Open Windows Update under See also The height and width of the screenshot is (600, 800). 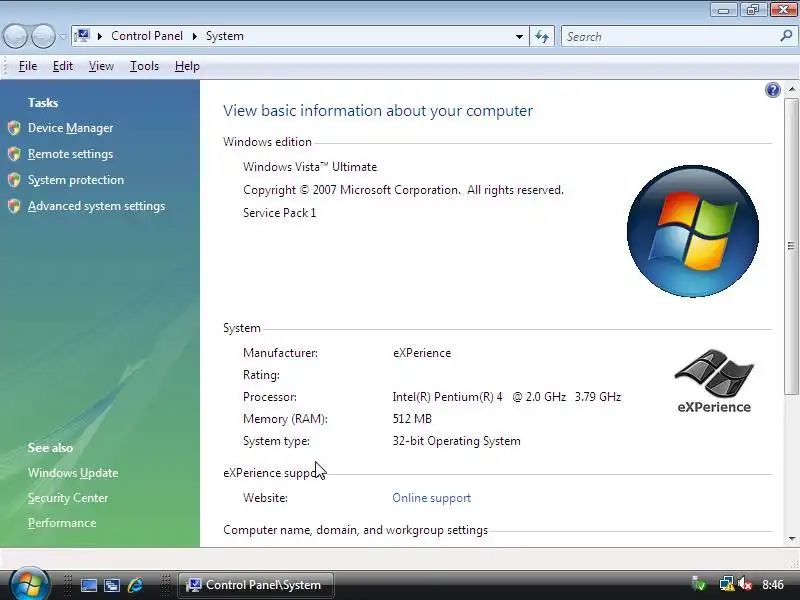(73, 473)
